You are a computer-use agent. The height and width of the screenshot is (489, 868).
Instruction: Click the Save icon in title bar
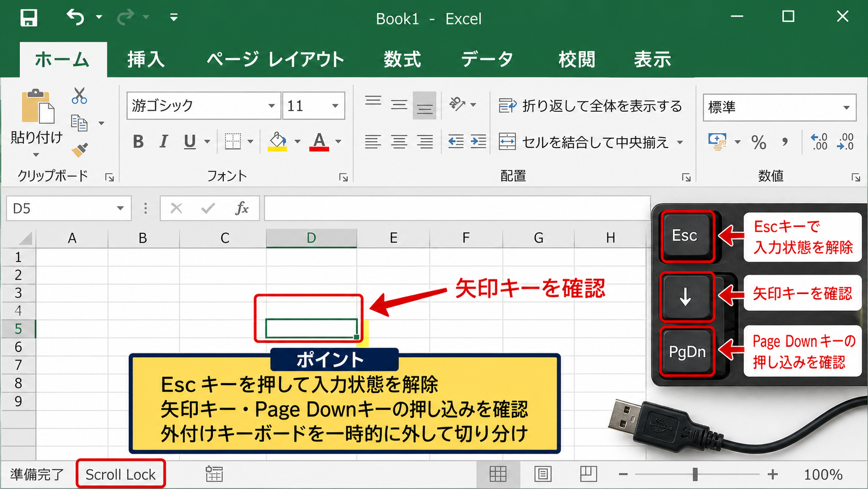tap(29, 18)
